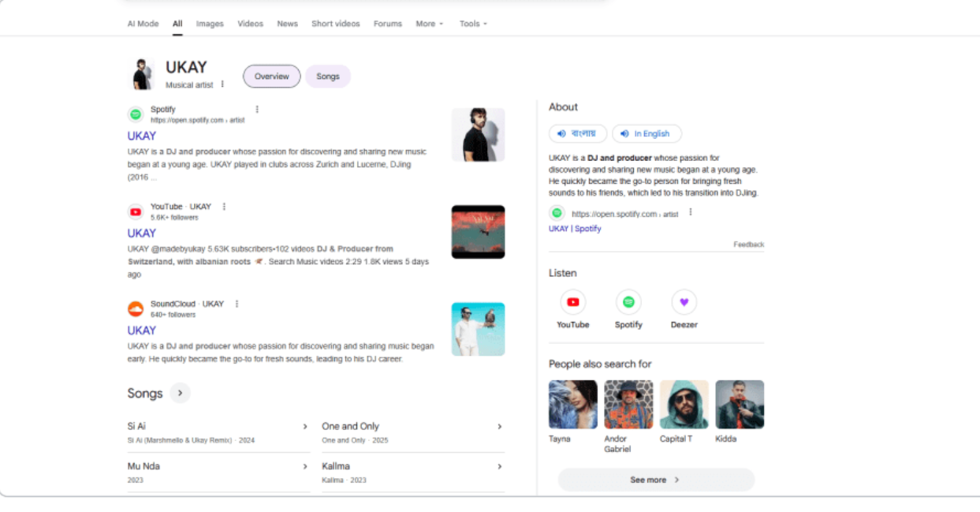Viewport: 980px width, 512px height.
Task: Open UKAY Spotify result link
Action: pos(142,136)
